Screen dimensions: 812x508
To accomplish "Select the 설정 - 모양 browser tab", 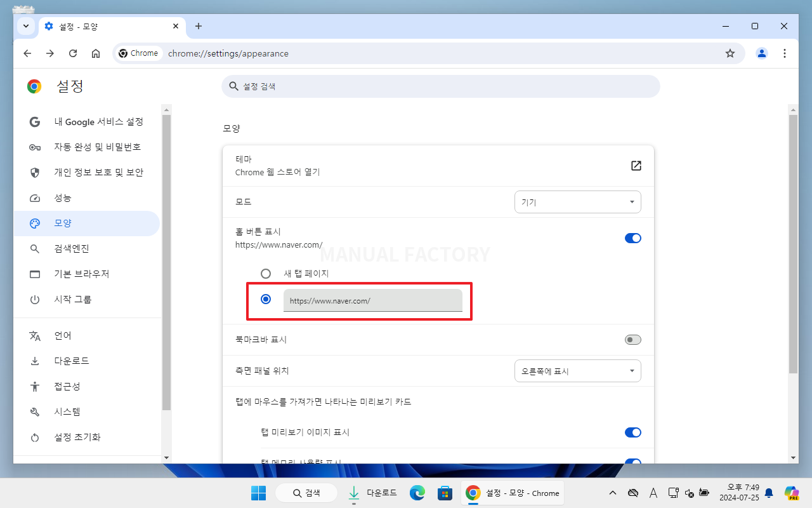I will click(x=112, y=27).
